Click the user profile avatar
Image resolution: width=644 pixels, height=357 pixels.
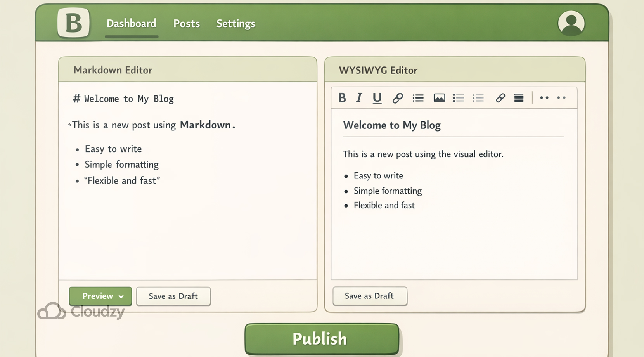pyautogui.click(x=571, y=23)
